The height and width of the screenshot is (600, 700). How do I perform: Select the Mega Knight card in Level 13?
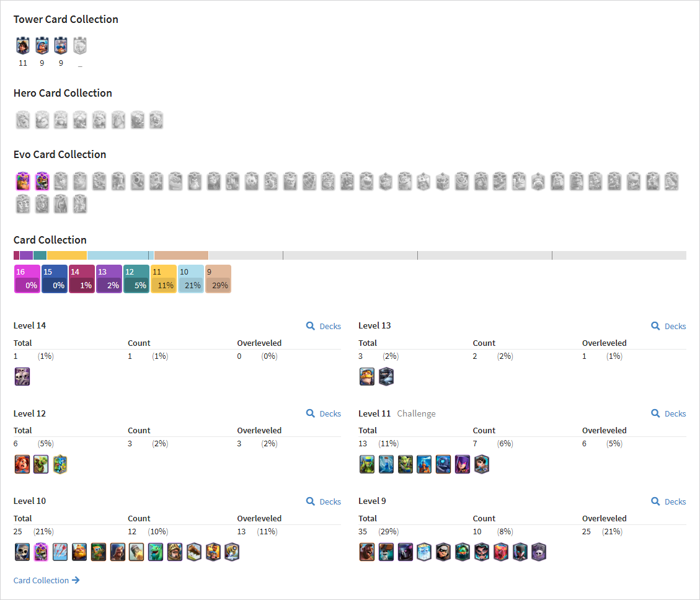(x=386, y=376)
